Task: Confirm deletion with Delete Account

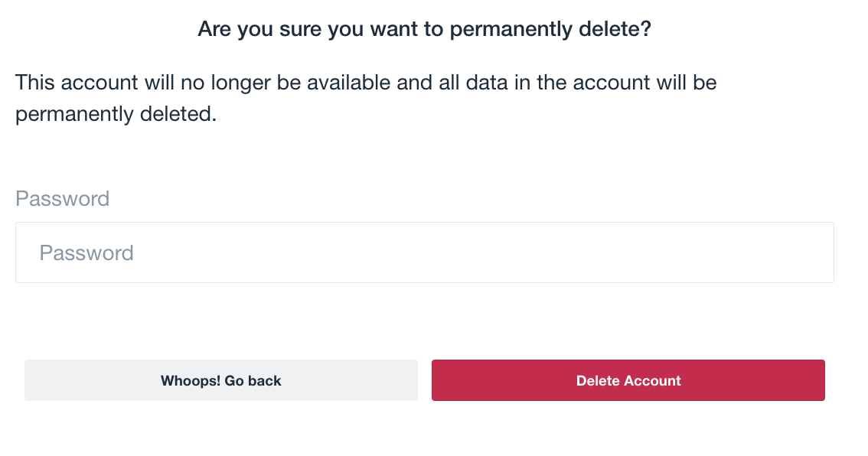Action: pos(628,380)
